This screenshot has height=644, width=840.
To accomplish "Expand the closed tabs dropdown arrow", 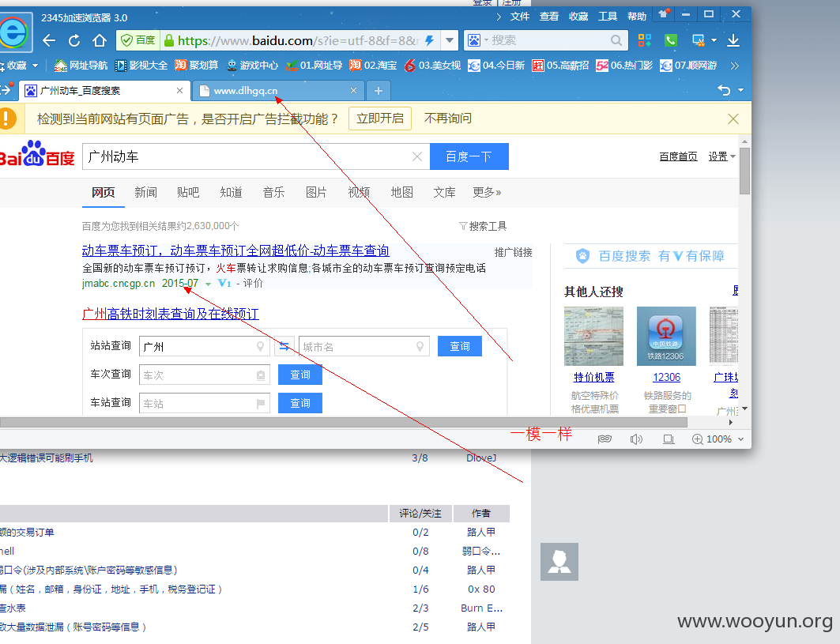I will click(x=741, y=90).
